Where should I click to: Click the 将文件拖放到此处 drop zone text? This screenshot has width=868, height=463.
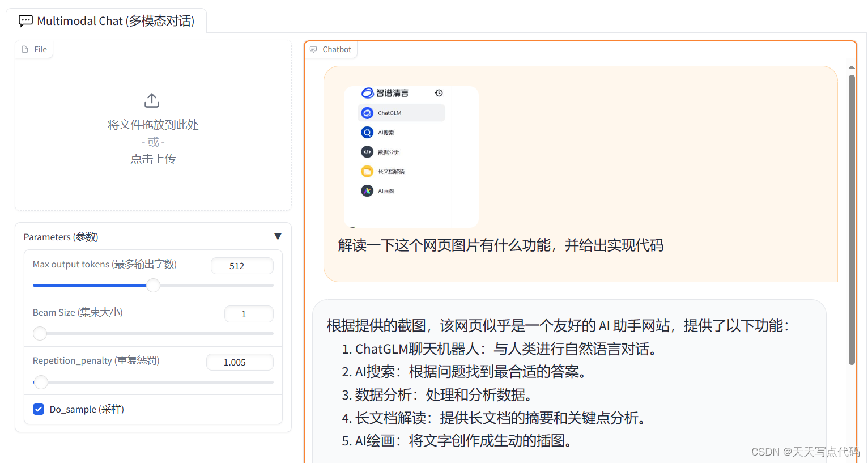click(153, 125)
